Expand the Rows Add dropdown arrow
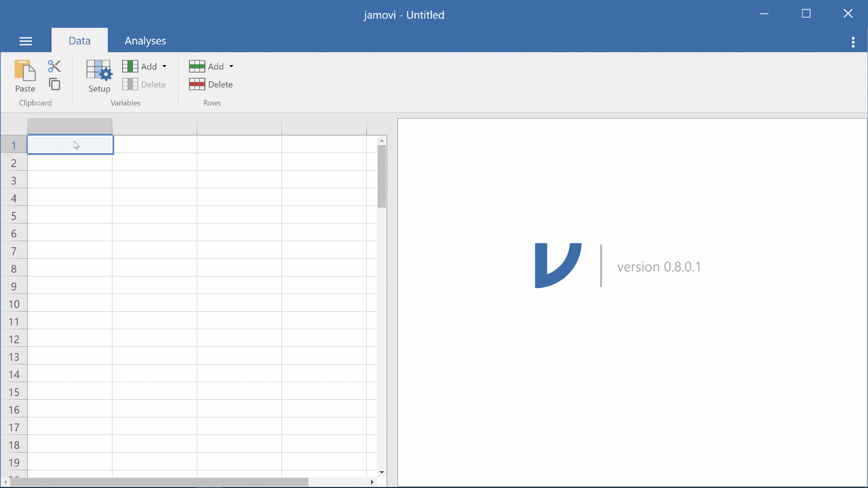Screen dimensions: 868x488 [231, 66]
